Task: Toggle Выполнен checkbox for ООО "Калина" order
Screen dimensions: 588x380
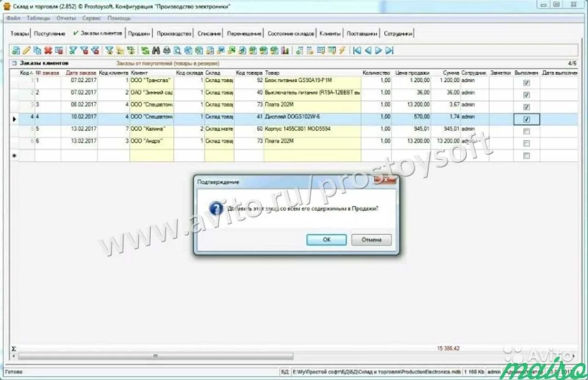Action: tap(526, 131)
